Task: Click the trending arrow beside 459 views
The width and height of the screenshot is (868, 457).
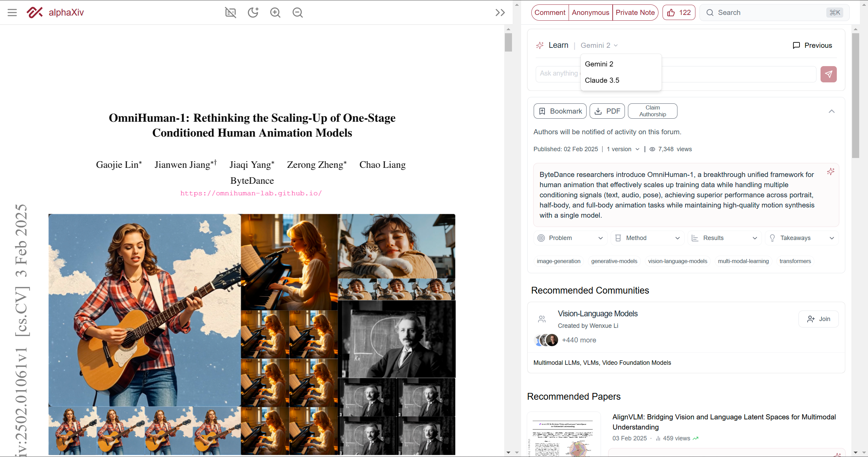Action: pos(695,438)
